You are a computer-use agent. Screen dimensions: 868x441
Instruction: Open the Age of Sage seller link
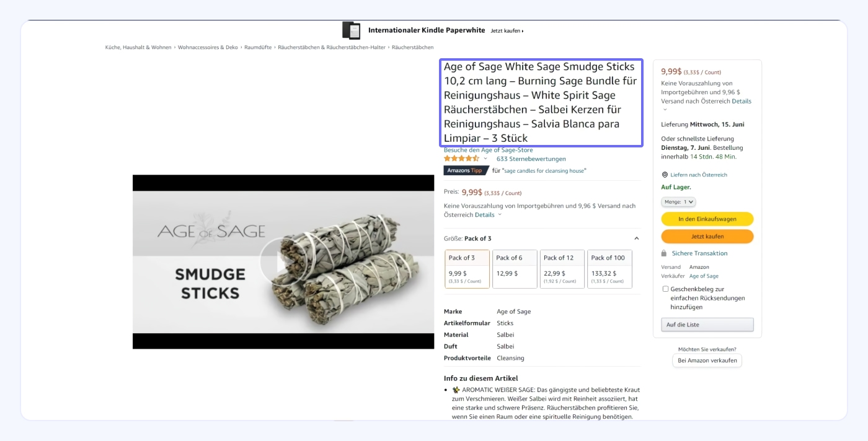tap(704, 276)
